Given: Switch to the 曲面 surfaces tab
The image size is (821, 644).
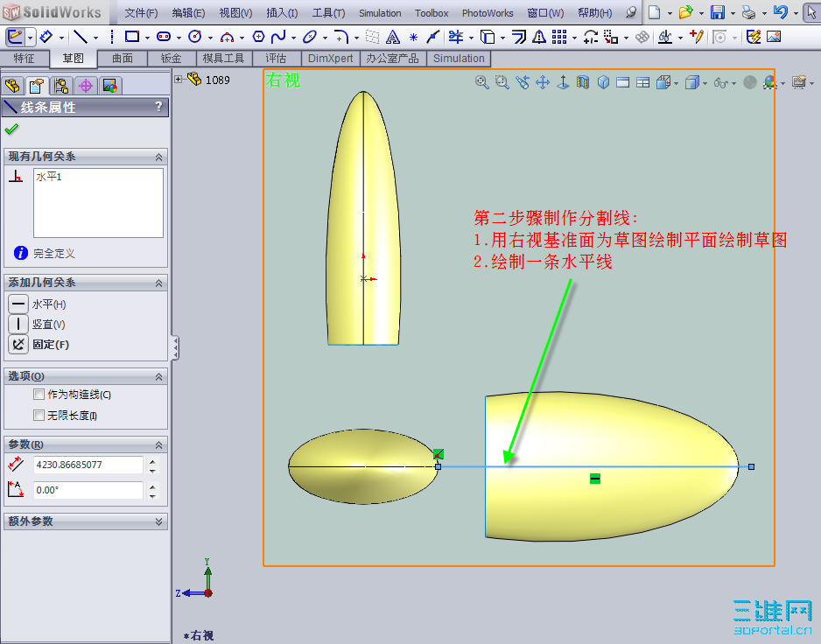Looking at the screenshot, I should click(x=123, y=59).
